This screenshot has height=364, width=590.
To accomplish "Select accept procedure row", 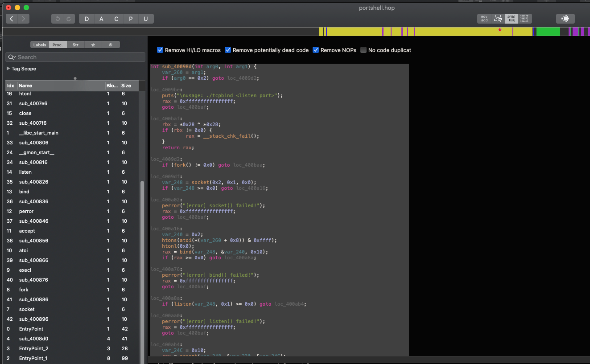I will (x=72, y=231).
